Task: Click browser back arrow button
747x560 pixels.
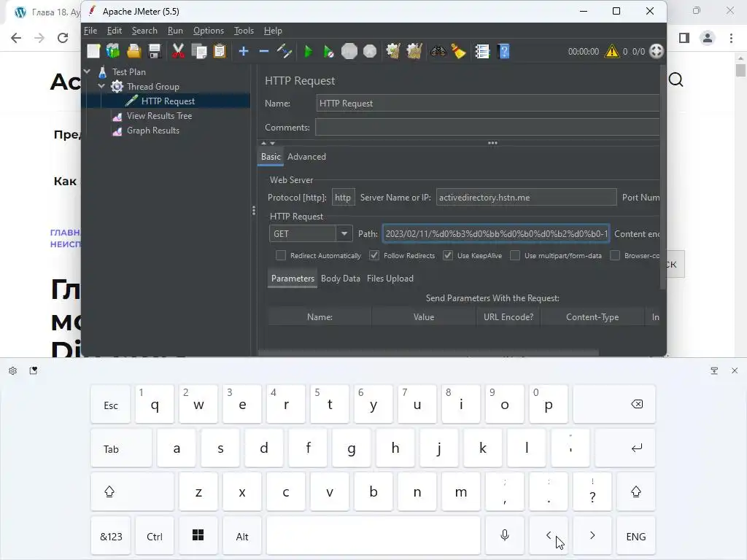Action: 16,38
